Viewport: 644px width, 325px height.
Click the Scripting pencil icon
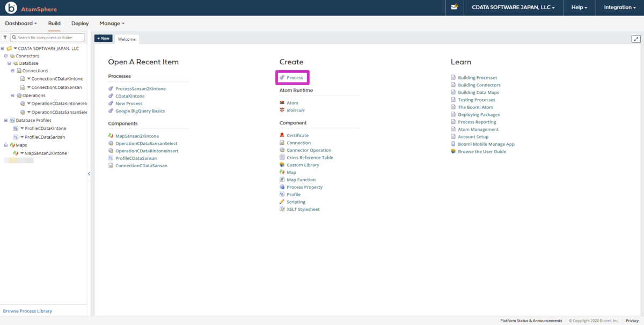point(282,202)
